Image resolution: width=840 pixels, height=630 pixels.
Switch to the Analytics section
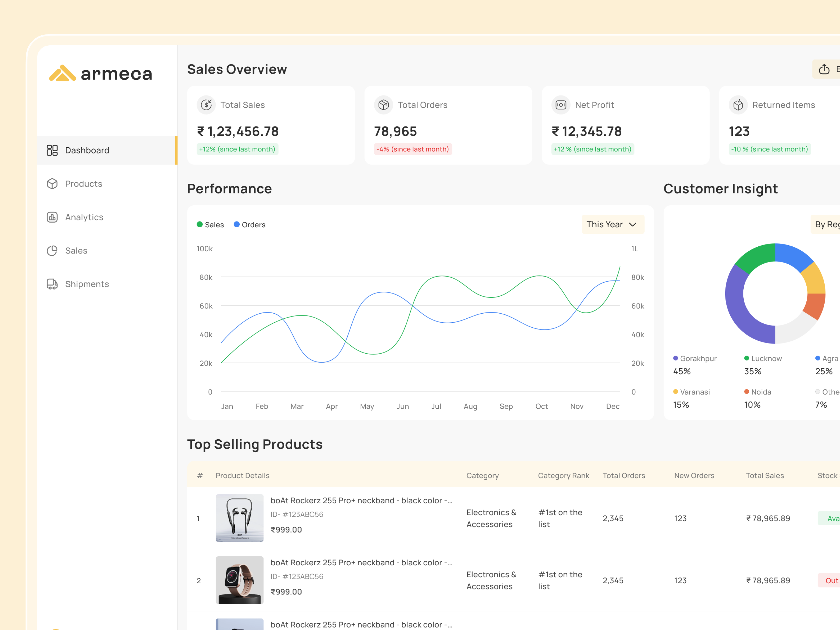tap(84, 217)
